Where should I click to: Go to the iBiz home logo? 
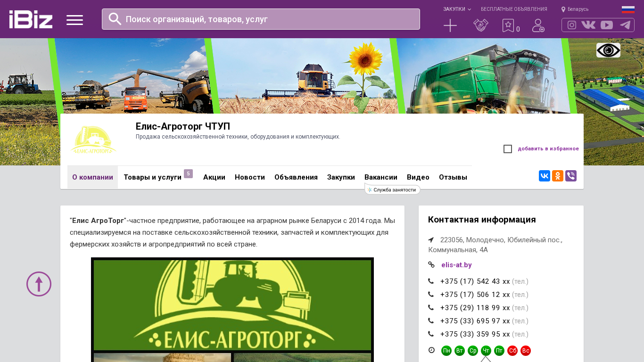[31, 19]
